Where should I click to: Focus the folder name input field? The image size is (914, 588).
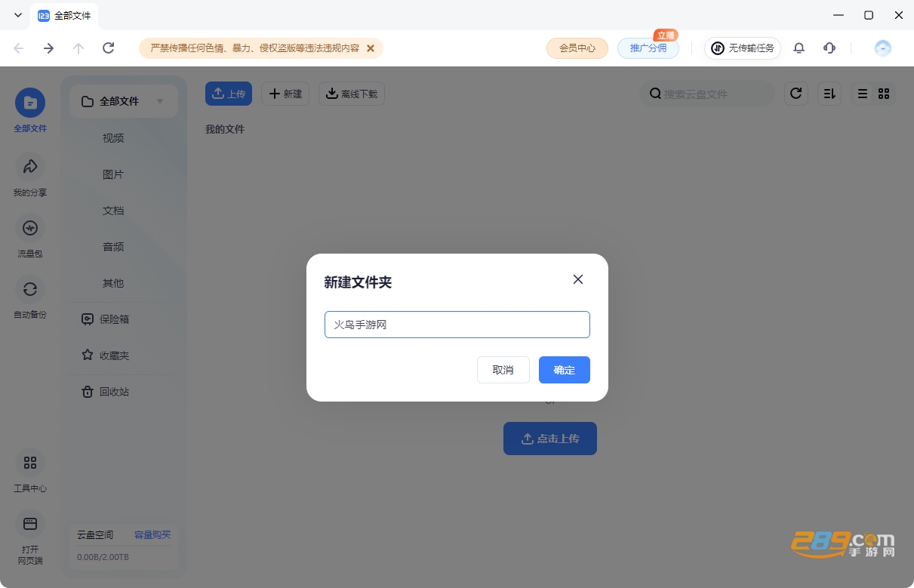[x=457, y=325]
